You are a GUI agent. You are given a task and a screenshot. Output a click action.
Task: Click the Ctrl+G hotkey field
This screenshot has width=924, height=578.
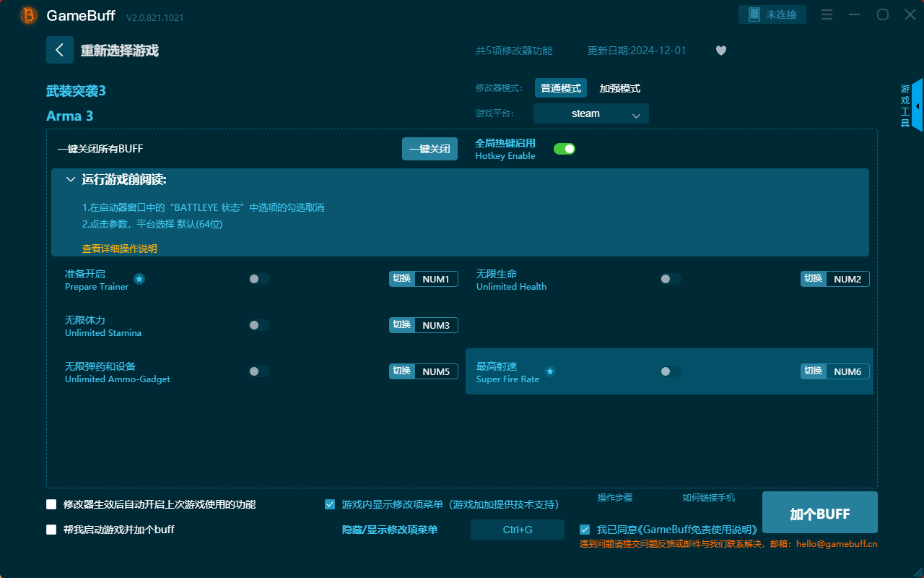[517, 529]
